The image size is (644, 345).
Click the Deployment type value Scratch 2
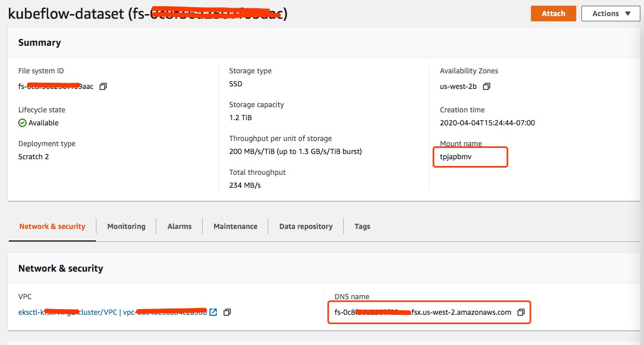tap(33, 157)
